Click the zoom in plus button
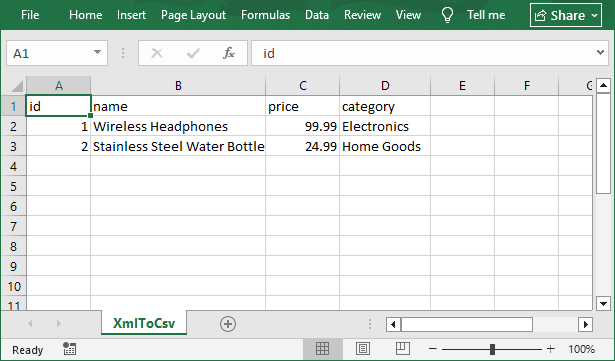 point(551,349)
